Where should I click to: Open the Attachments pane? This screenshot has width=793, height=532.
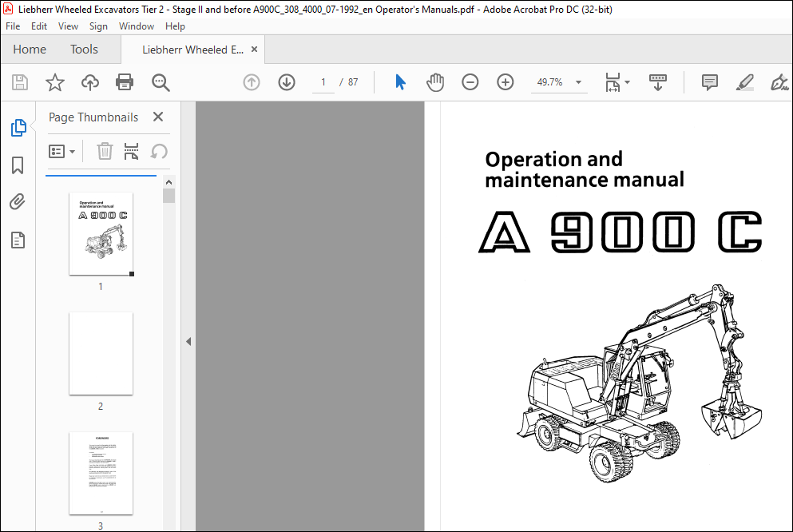(x=18, y=202)
